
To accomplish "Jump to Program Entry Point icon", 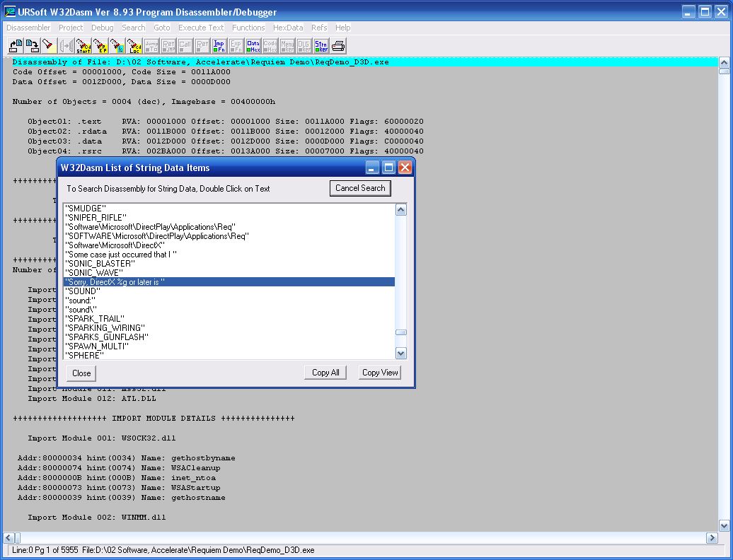I will 100,46.
